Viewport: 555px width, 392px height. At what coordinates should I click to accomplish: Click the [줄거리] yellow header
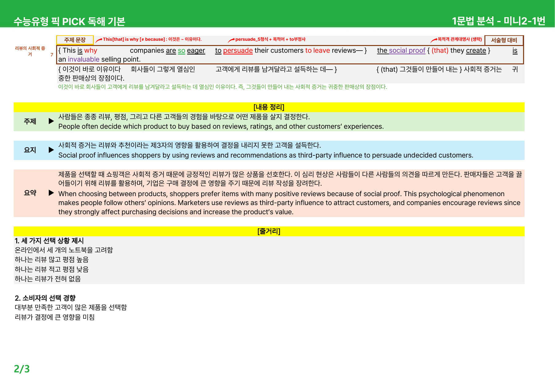[269, 231]
